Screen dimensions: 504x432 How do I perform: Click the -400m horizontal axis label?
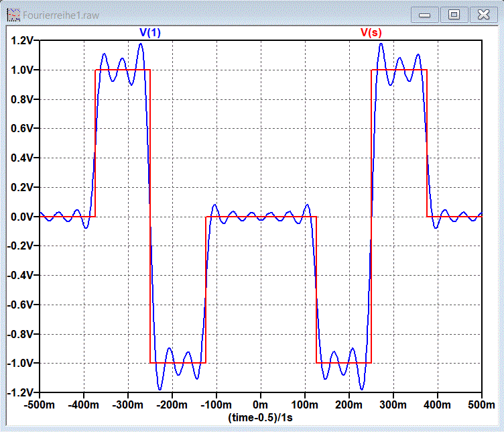(84, 404)
